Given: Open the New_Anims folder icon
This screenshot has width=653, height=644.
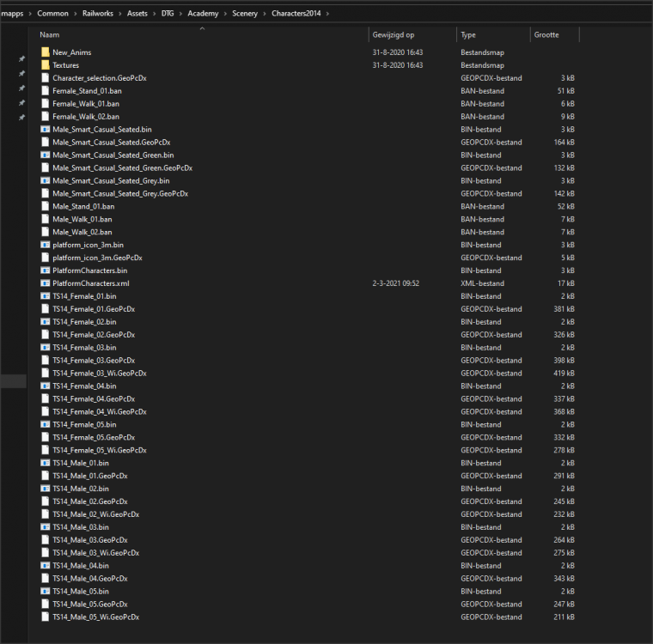Looking at the screenshot, I should 45,52.
